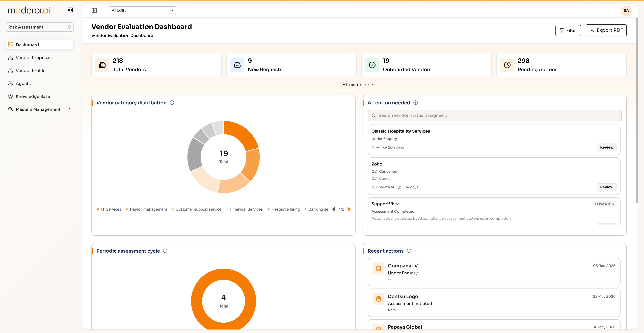Click the page vertical scrollbar
This screenshot has height=333, width=644.
pyautogui.click(x=637, y=110)
